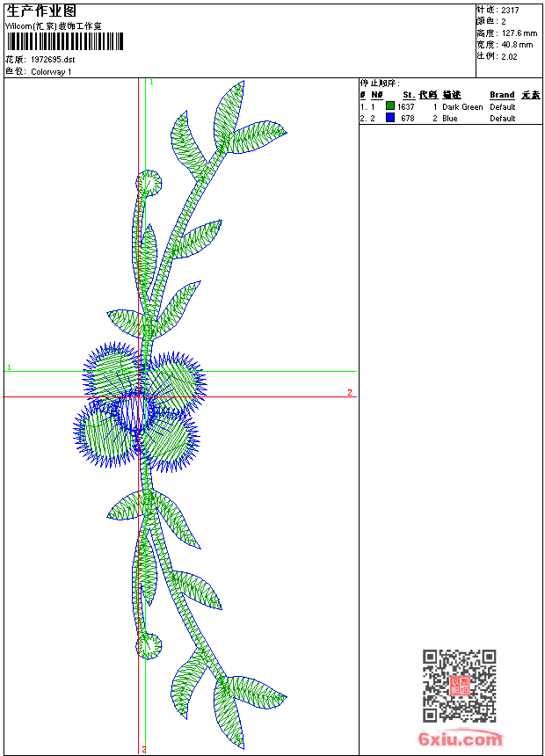Screen dimensions: 545x756
Task: Click the Brand column header
Action: (502, 94)
